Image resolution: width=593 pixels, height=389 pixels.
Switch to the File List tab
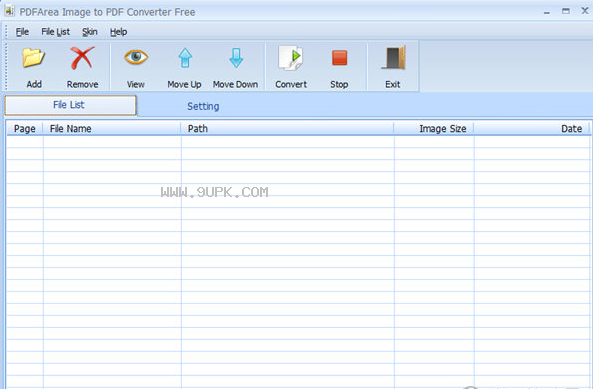coord(70,105)
